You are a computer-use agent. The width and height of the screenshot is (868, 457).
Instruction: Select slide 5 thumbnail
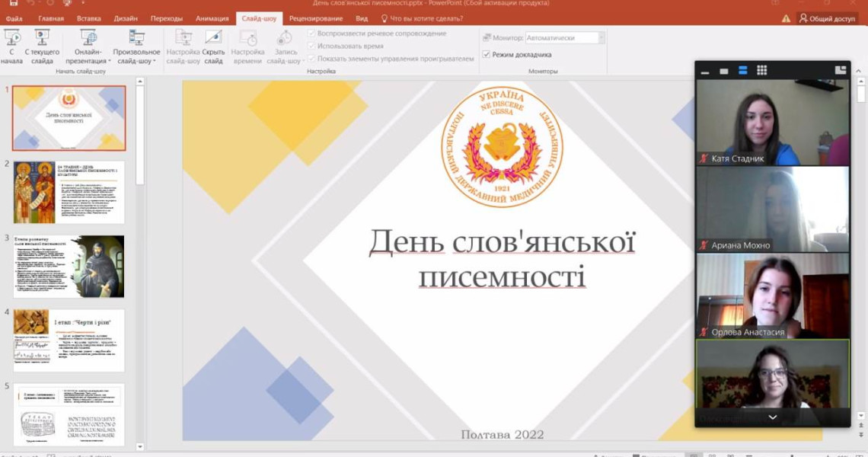[x=69, y=414]
